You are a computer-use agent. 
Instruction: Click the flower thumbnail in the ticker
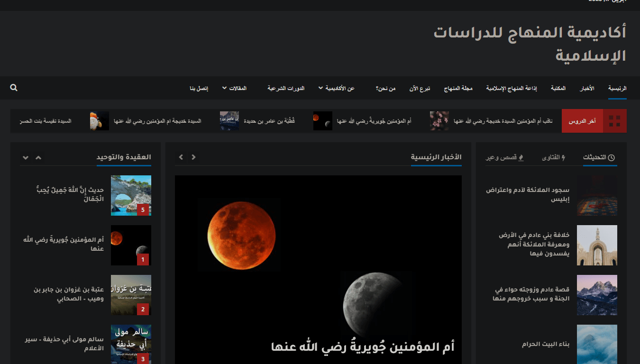pyautogui.click(x=439, y=121)
